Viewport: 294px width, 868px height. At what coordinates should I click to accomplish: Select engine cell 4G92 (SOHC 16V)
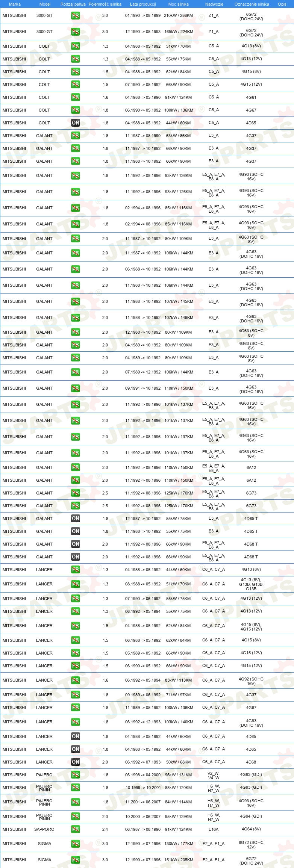click(x=251, y=681)
